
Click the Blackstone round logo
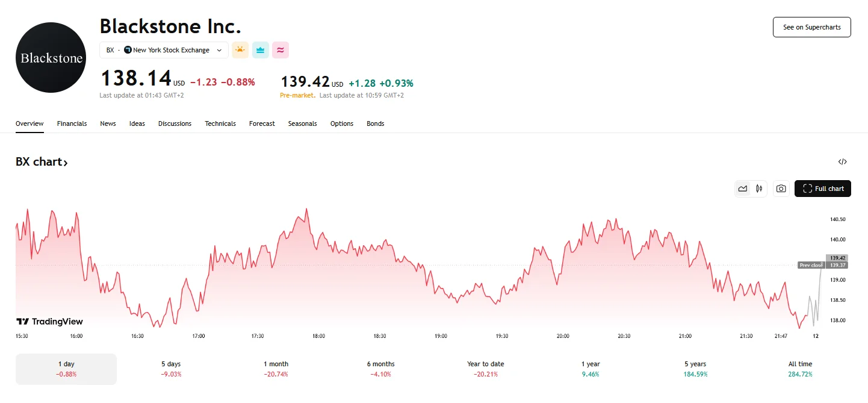[x=51, y=58]
